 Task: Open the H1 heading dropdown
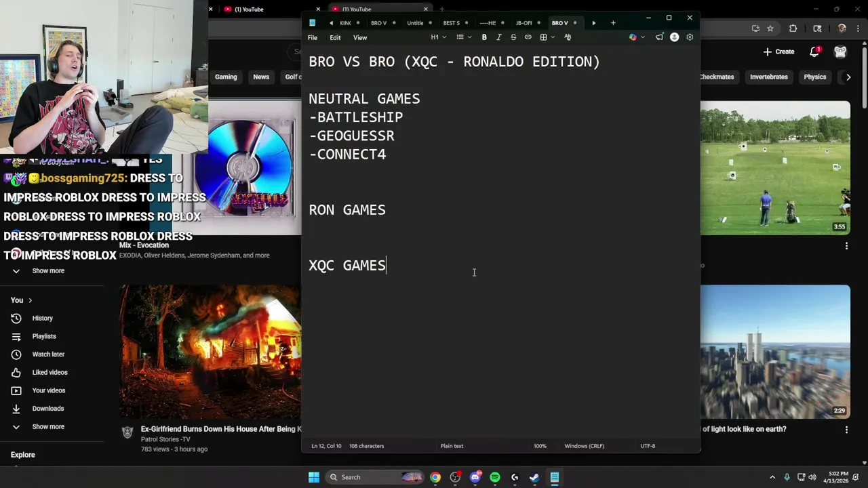pyautogui.click(x=439, y=37)
